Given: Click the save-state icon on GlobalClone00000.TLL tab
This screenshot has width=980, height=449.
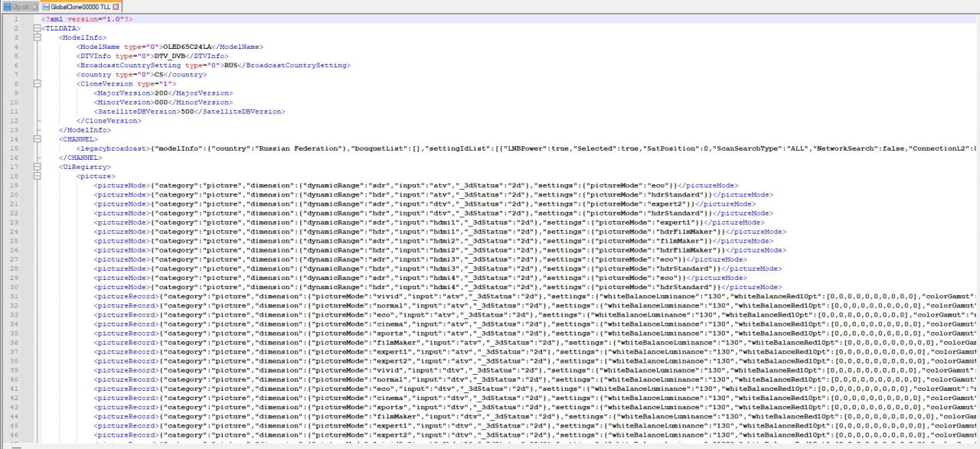Looking at the screenshot, I should [46, 6].
